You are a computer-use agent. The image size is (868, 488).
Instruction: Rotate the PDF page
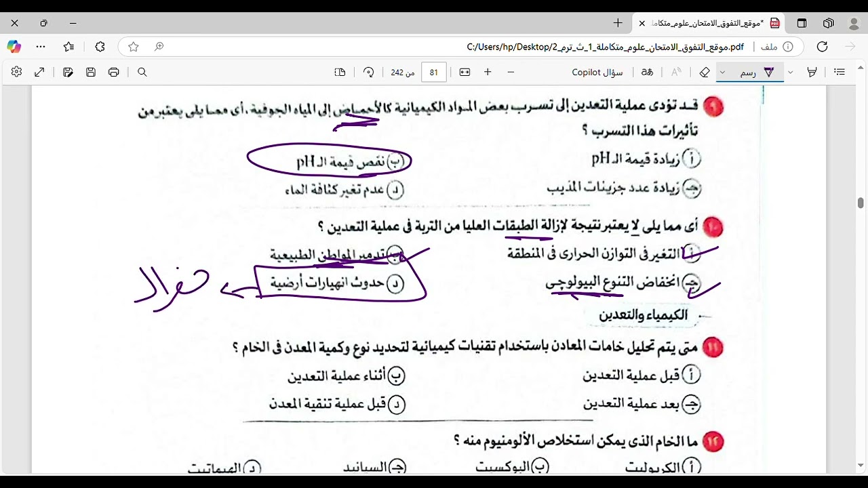pyautogui.click(x=368, y=72)
